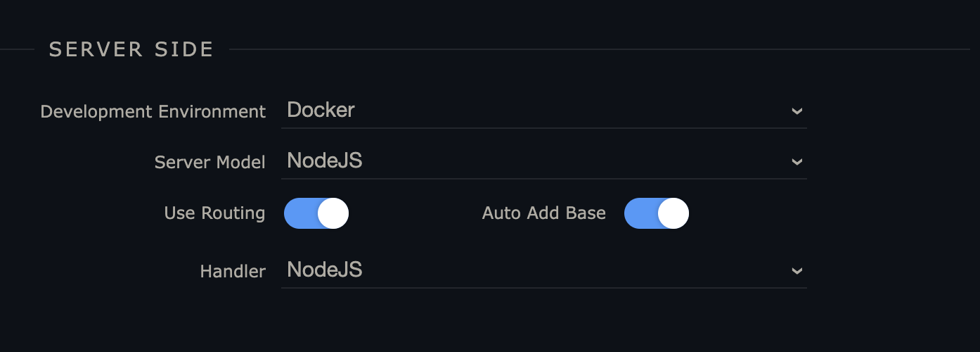Click the NodeJS value in the Server Model field
This screenshot has width=980, height=352.
click(x=325, y=161)
